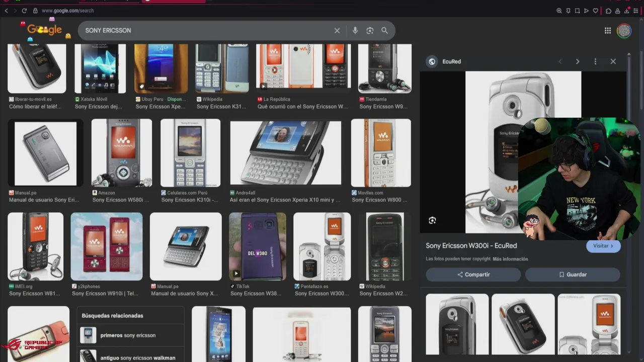
Task: Click the EcuRed source globe icon
Action: pyautogui.click(x=432, y=61)
